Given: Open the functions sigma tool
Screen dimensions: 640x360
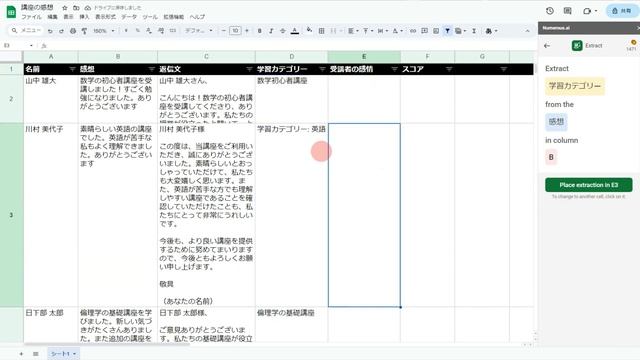Looking at the screenshot, I should (474, 31).
